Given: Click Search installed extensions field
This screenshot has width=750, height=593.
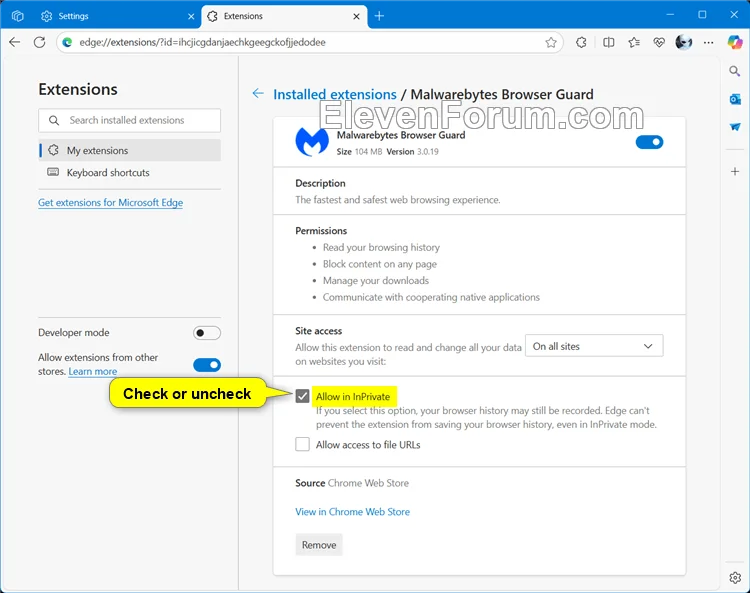Looking at the screenshot, I should (x=130, y=121).
